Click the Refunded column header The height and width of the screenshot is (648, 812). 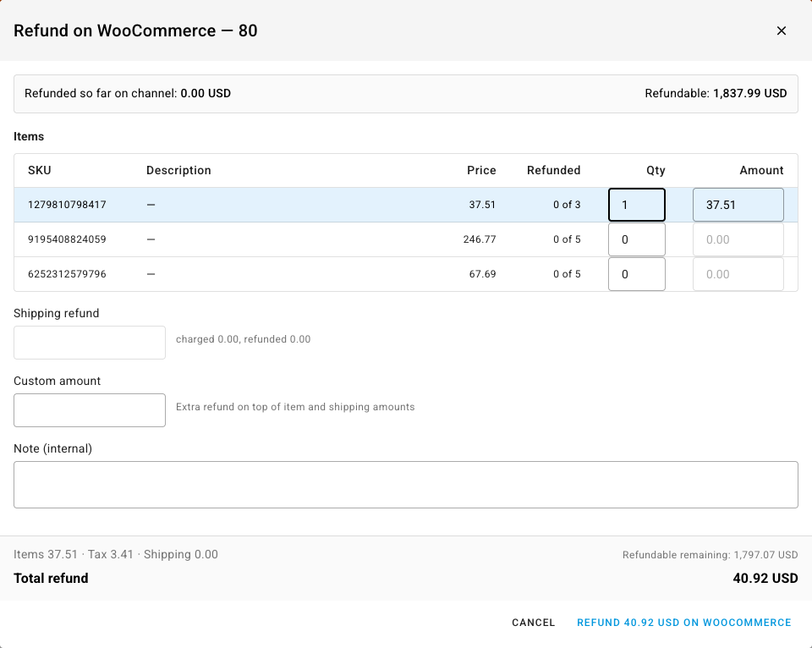553,170
